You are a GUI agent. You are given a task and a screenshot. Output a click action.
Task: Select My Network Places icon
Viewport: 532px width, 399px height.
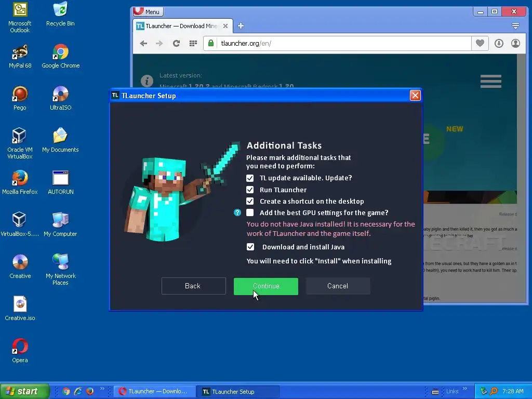pyautogui.click(x=60, y=270)
